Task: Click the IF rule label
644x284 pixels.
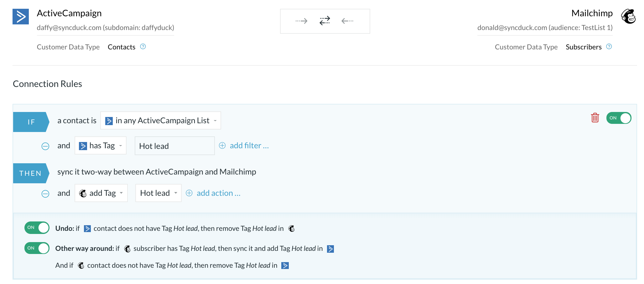Action: point(31,122)
